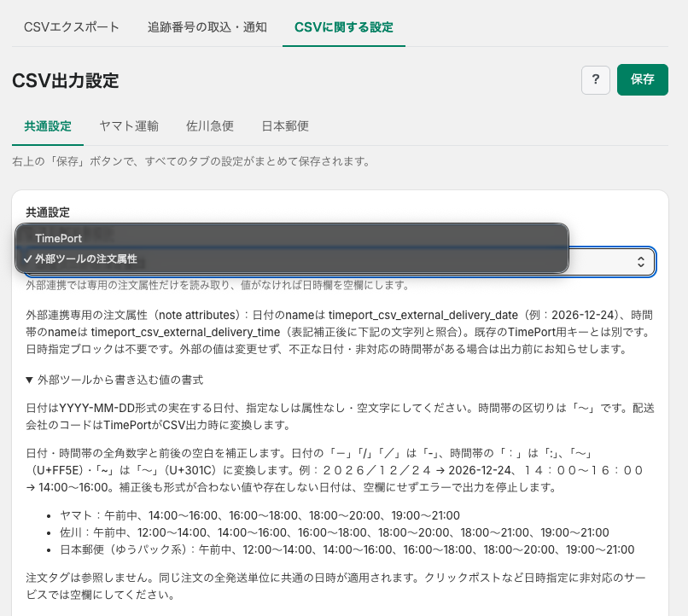Image resolution: width=688 pixels, height=616 pixels.
Task: Click the CSV出力設定 page heading
Action: [x=66, y=81]
